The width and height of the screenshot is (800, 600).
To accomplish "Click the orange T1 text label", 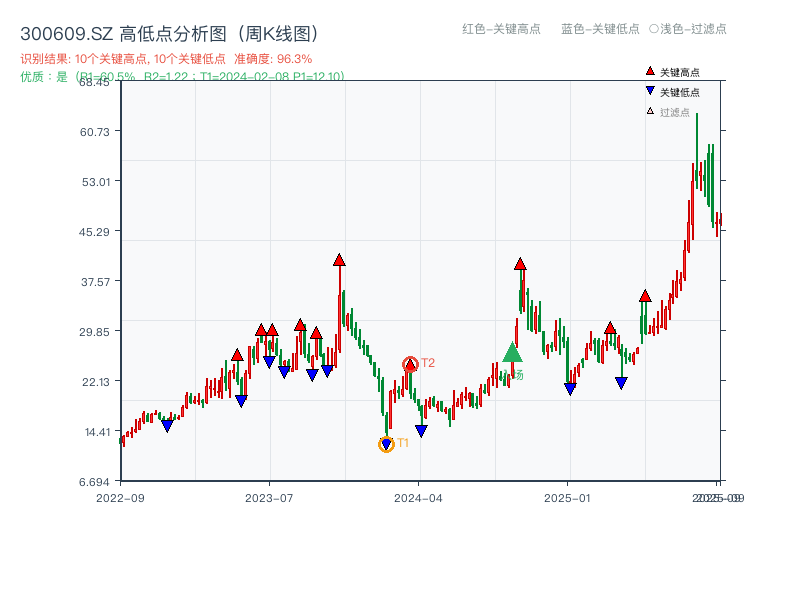I will pos(403,443).
